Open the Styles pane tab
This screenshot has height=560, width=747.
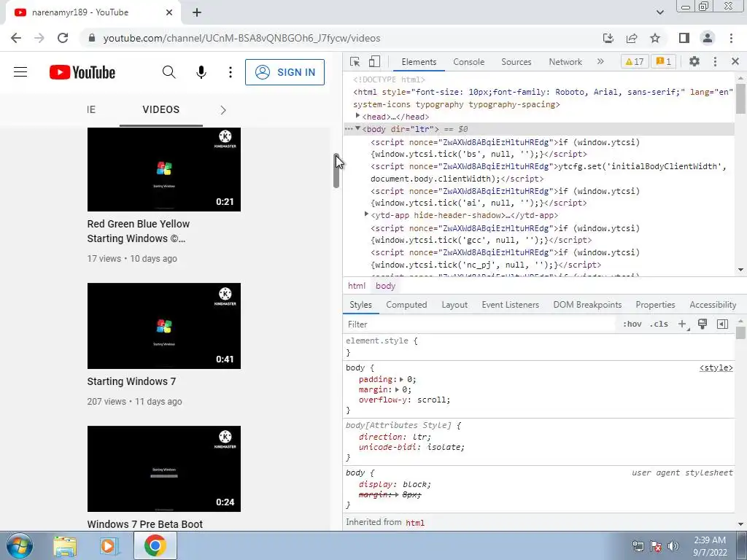pyautogui.click(x=360, y=305)
